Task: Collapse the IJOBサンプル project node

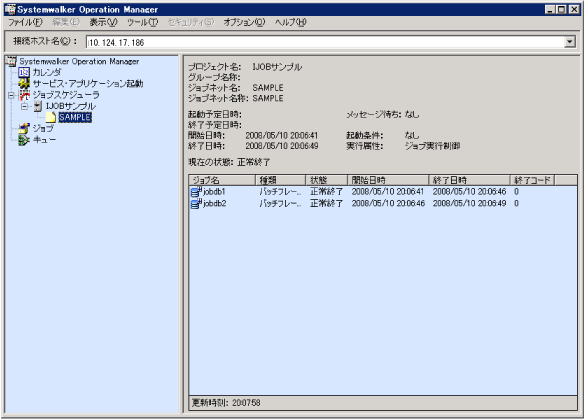Action: [25, 106]
